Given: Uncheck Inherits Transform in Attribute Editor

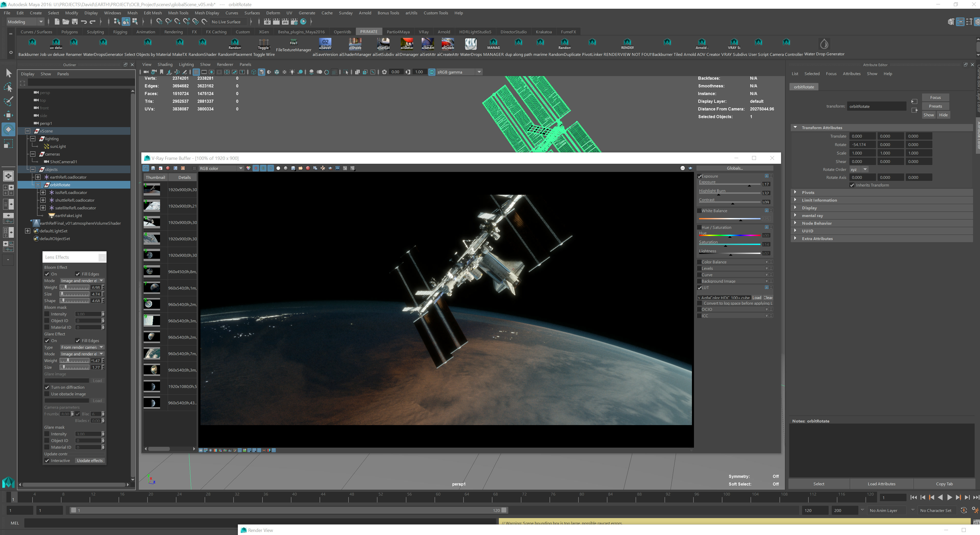Looking at the screenshot, I should click(852, 185).
